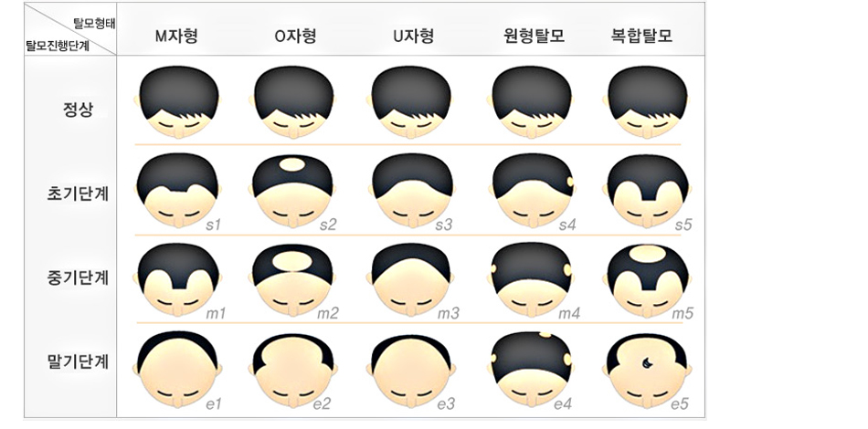Choose the e2 O-type final stage head
The width and height of the screenshot is (868, 429).
293,370
